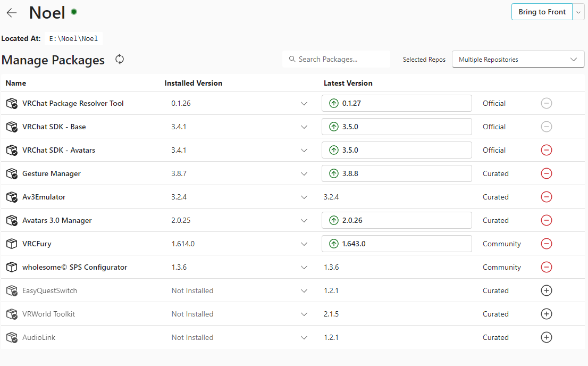Open version dropdown for VRChat SDK - Base

pos(304,127)
